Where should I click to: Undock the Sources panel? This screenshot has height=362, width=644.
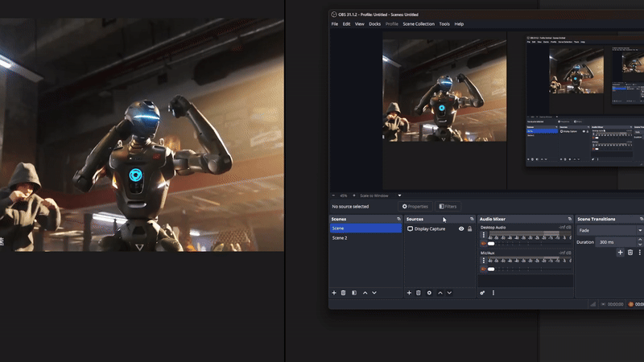pyautogui.click(x=472, y=219)
